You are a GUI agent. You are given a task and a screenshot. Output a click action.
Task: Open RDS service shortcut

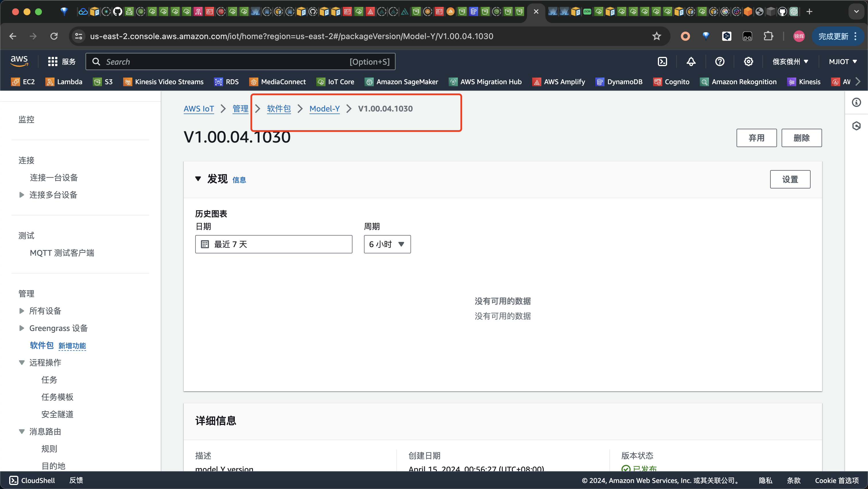pyautogui.click(x=226, y=82)
